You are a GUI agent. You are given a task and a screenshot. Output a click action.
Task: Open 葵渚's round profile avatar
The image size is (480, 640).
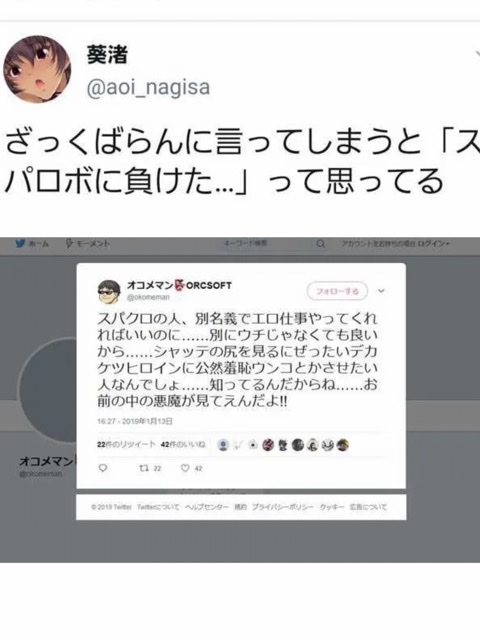[x=37, y=69]
